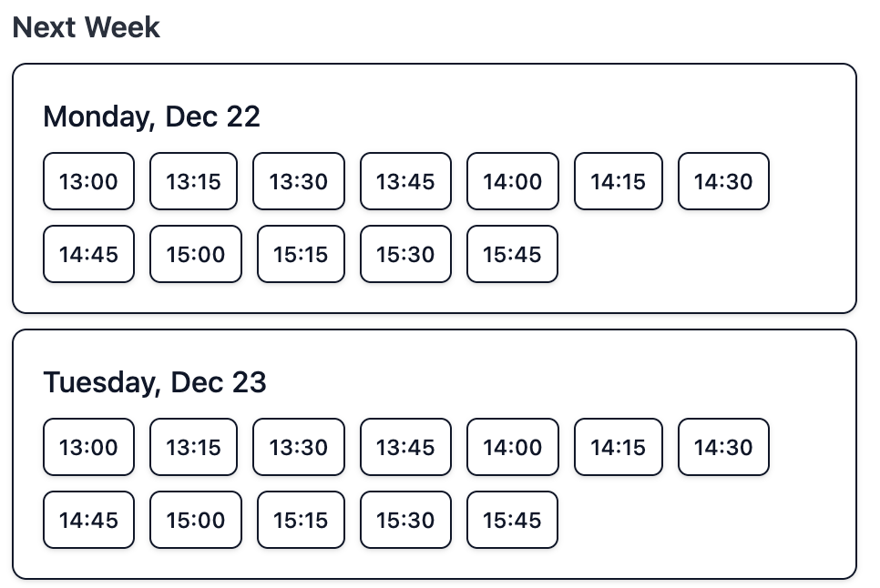Pick 15:15 on Monday, Dec 22
880x588 pixels.
point(301,254)
